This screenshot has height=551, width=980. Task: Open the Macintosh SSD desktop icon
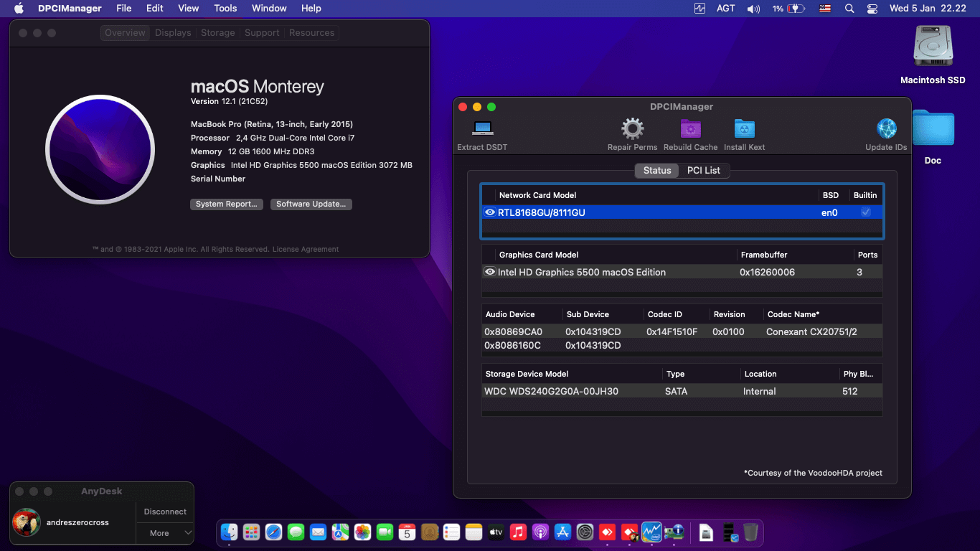click(x=933, y=45)
